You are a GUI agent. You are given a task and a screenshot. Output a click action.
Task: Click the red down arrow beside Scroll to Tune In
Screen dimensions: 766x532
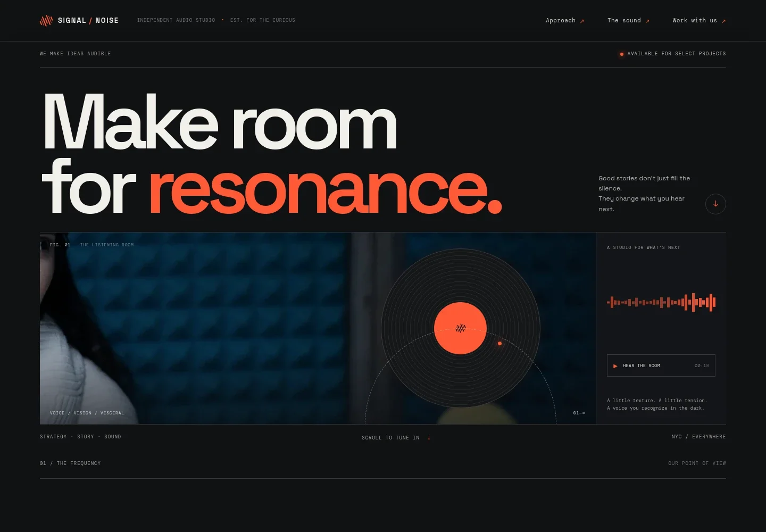tap(429, 438)
